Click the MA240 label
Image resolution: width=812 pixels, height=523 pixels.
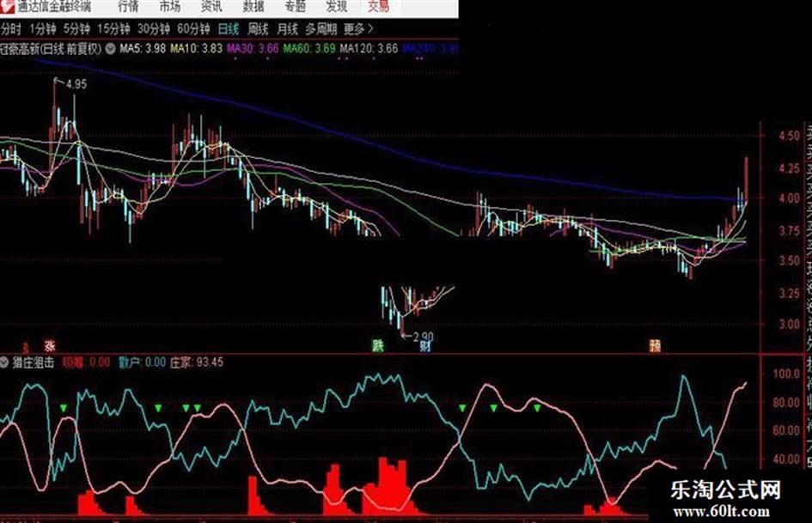430,49
